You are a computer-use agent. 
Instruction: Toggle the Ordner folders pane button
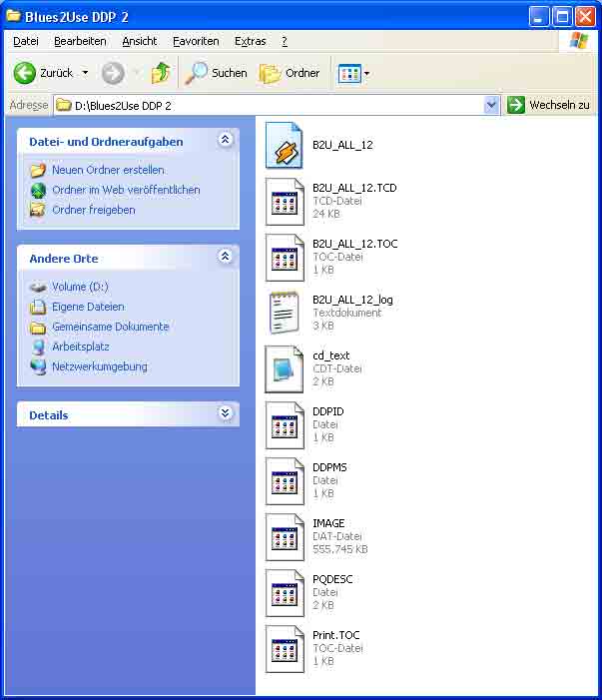pyautogui.click(x=290, y=73)
